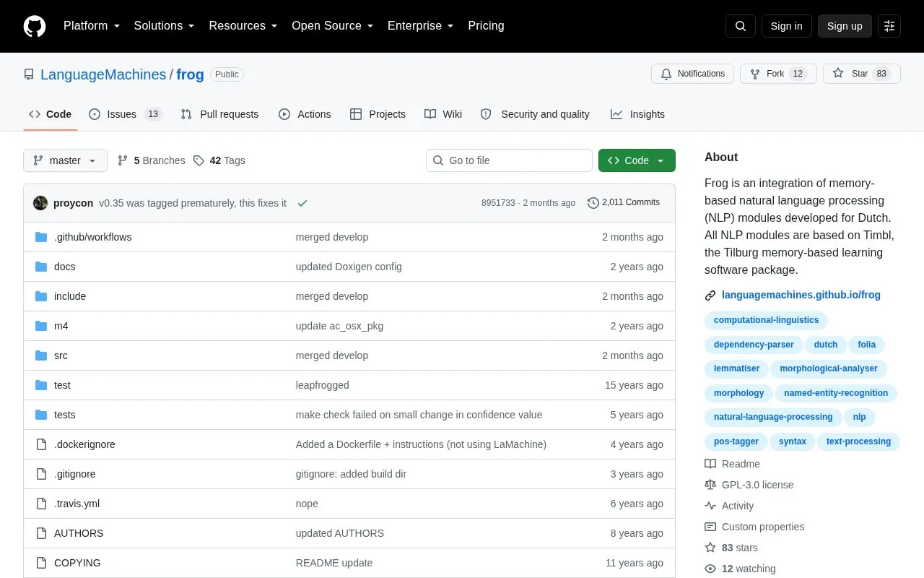This screenshot has width=924, height=578.
Task: Expand the Open Source menu
Action: [x=333, y=26]
